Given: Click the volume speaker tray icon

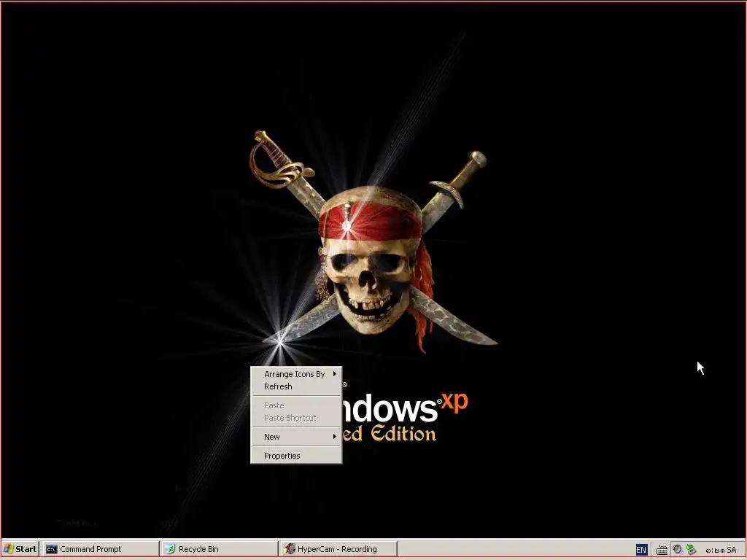Looking at the screenshot, I should point(677,550).
